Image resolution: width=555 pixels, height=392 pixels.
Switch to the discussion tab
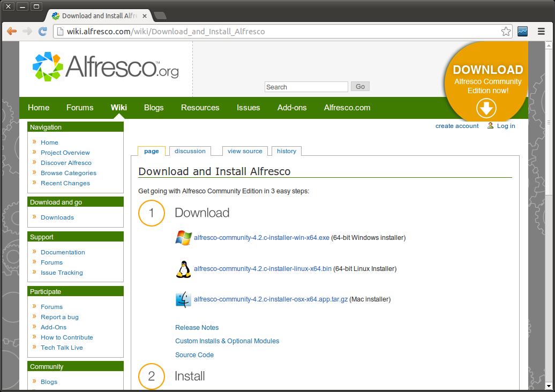190,151
